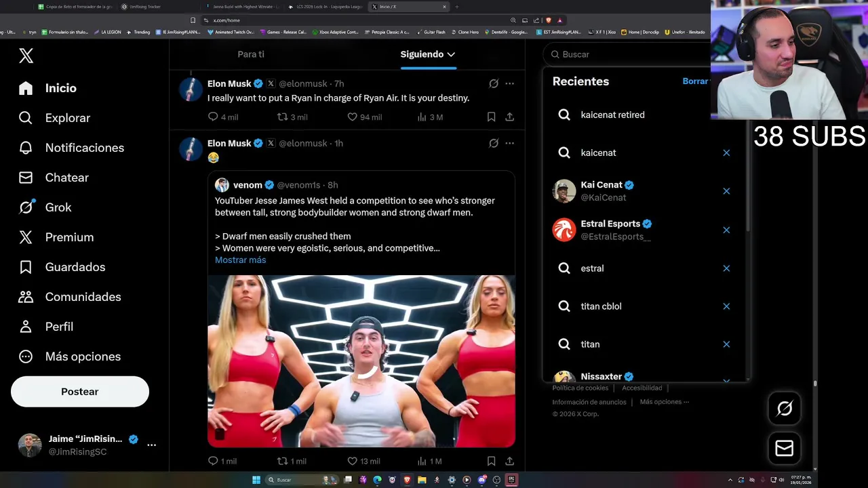Click Política de cookies footer link
This screenshot has width=868, height=488.
click(x=580, y=388)
